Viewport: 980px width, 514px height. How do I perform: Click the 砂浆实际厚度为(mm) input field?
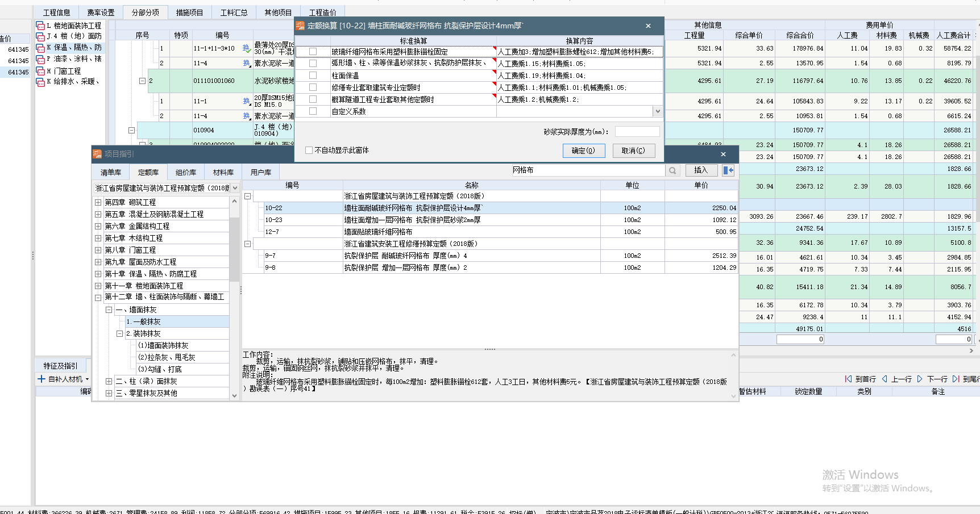[x=637, y=132]
